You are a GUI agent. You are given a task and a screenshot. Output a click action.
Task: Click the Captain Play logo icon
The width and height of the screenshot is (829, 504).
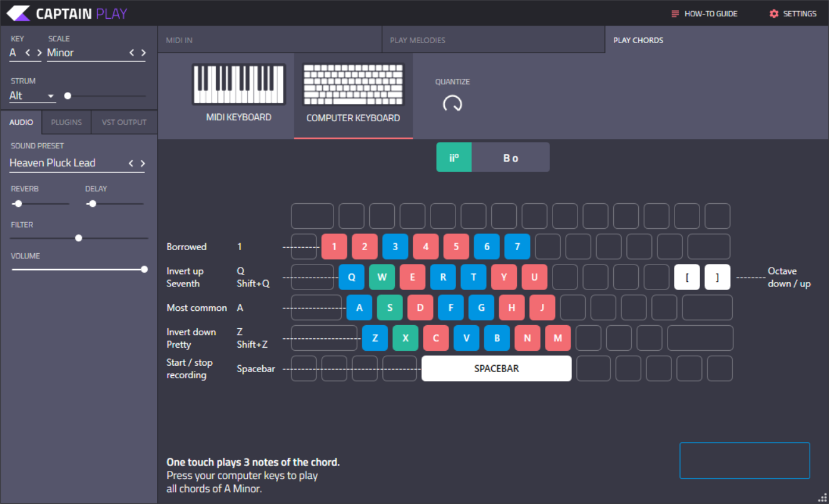coord(18,13)
